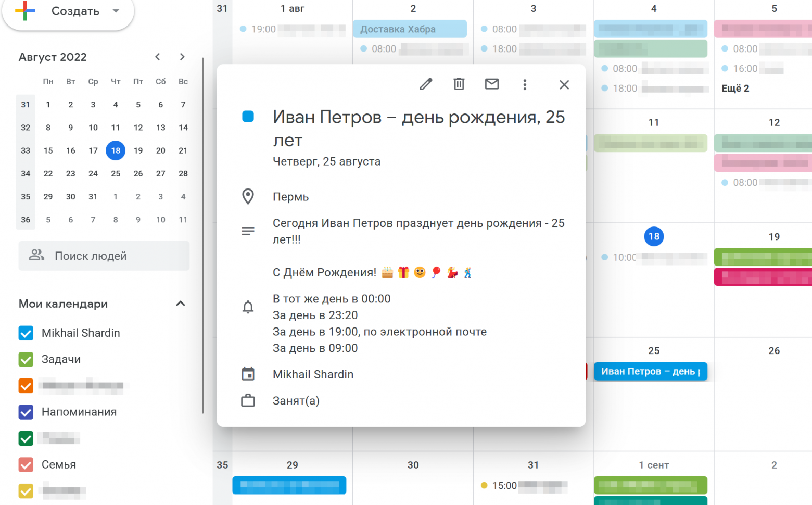Click the Поиск людей search field
This screenshot has width=812, height=505.
[104, 256]
